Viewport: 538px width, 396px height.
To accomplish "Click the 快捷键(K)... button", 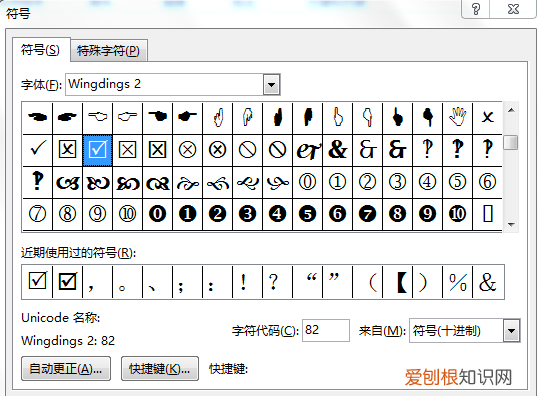I will click(x=160, y=369).
